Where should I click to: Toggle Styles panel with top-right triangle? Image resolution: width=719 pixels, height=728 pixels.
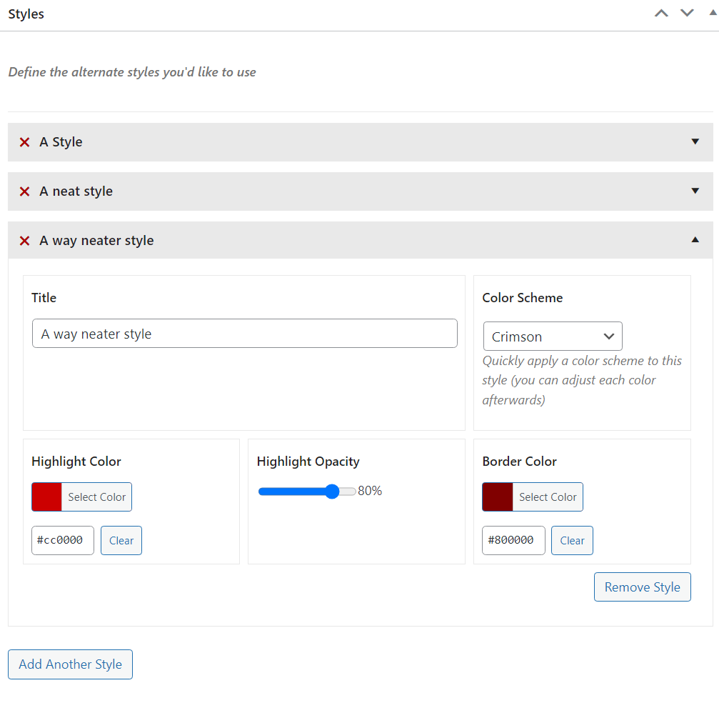[x=713, y=13]
